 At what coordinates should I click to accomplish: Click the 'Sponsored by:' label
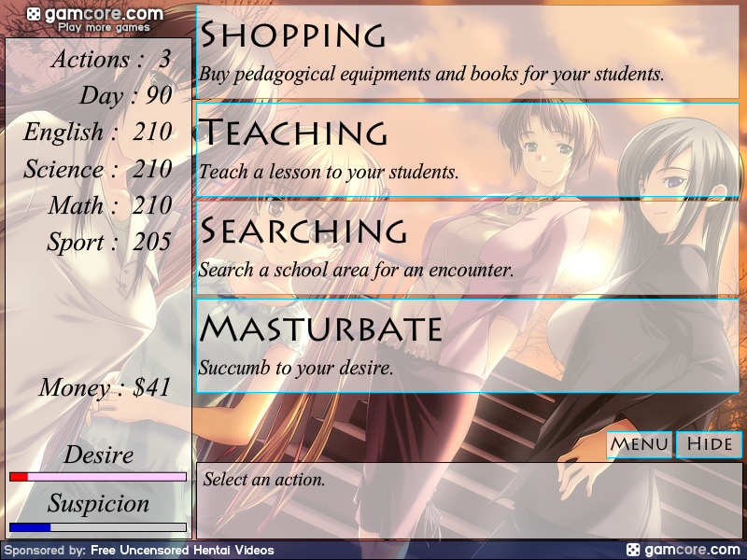(45, 550)
